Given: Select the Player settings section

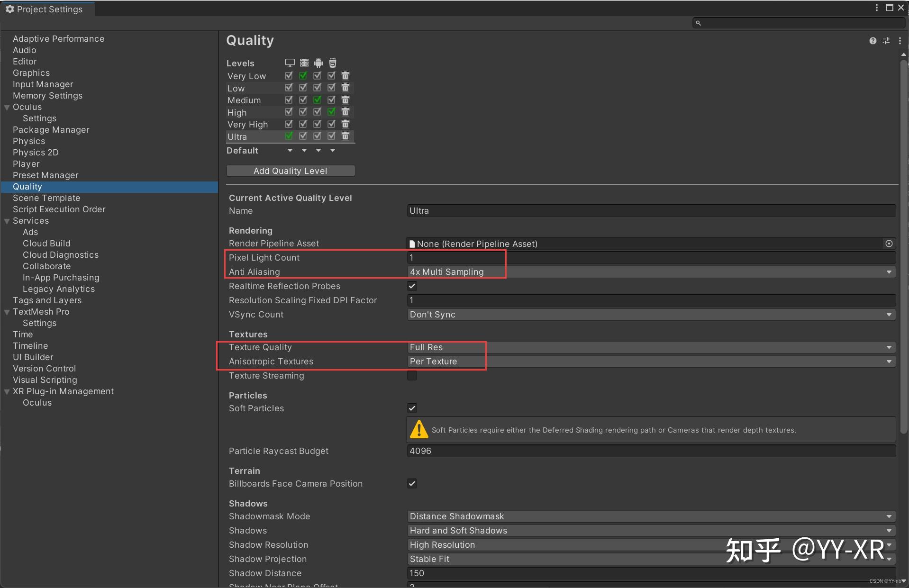Looking at the screenshot, I should pyautogui.click(x=27, y=163).
